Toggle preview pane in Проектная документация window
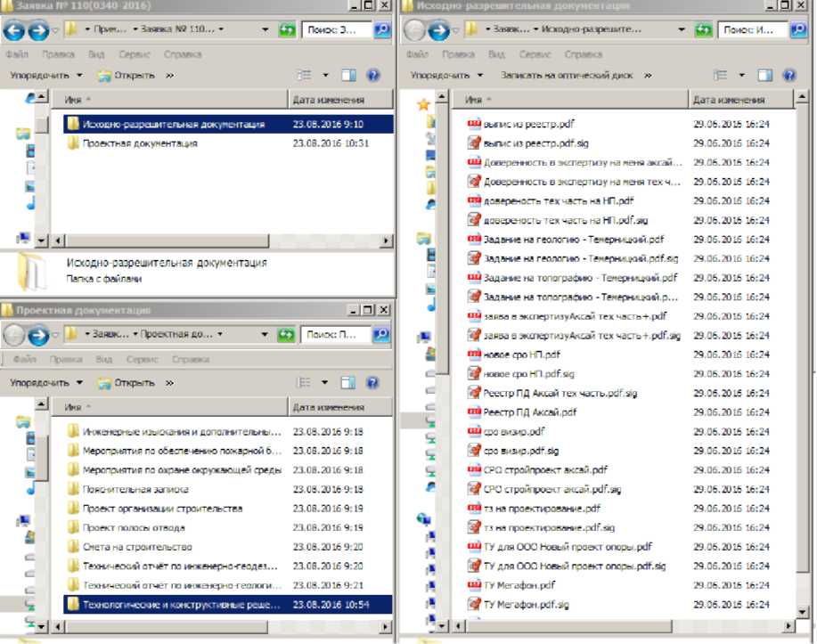The height and width of the screenshot is (644, 817). coord(348,383)
